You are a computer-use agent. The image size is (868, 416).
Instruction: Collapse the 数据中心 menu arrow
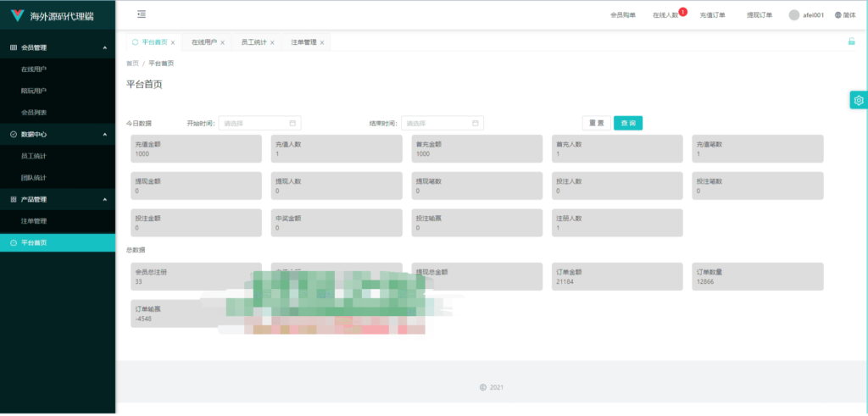pyautogui.click(x=105, y=135)
